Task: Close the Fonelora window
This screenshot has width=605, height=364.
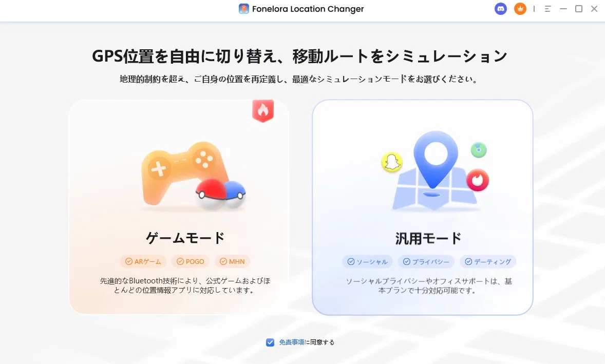Action: (594, 9)
